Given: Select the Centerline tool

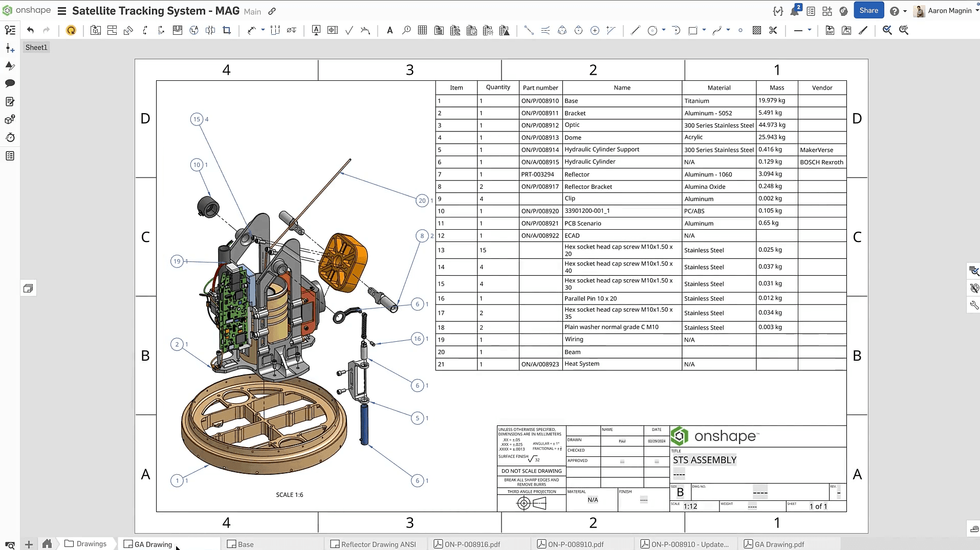Looking at the screenshot, I should click(x=529, y=30).
